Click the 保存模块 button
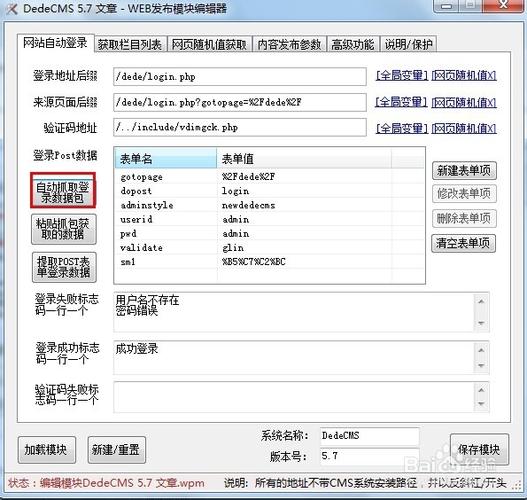The width and height of the screenshot is (527, 500). tap(479, 450)
